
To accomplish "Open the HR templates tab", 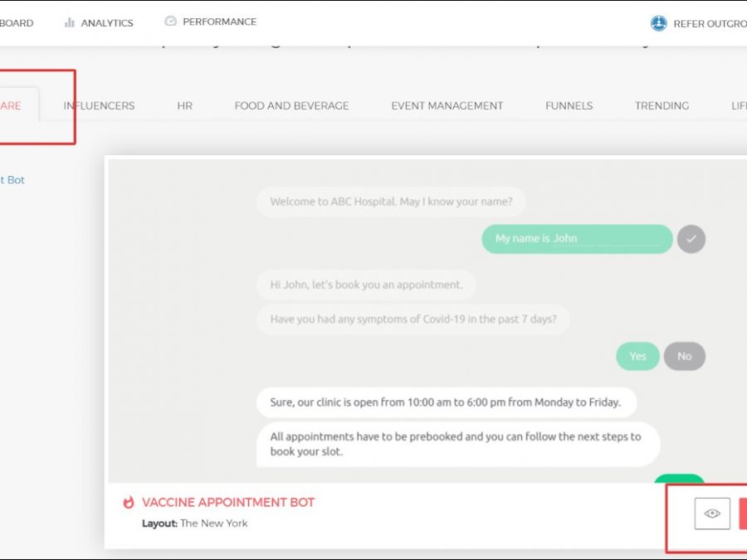I will tap(184, 106).
